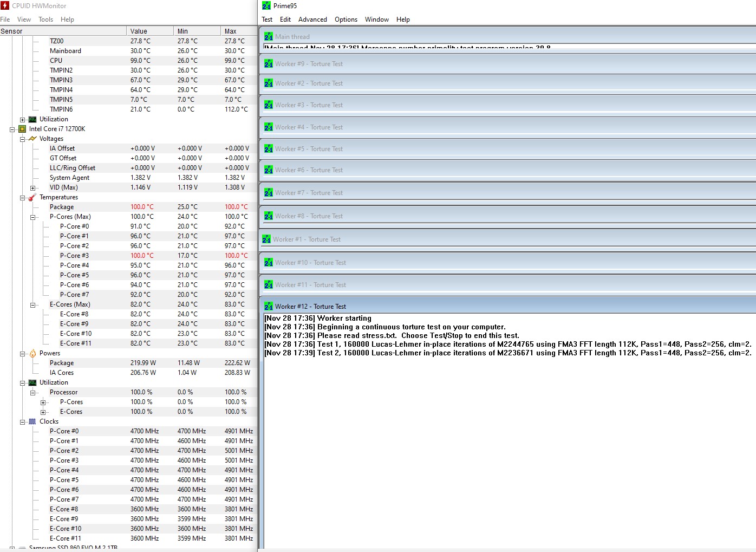
Task: Open HWMonitor File menu
Action: point(5,20)
